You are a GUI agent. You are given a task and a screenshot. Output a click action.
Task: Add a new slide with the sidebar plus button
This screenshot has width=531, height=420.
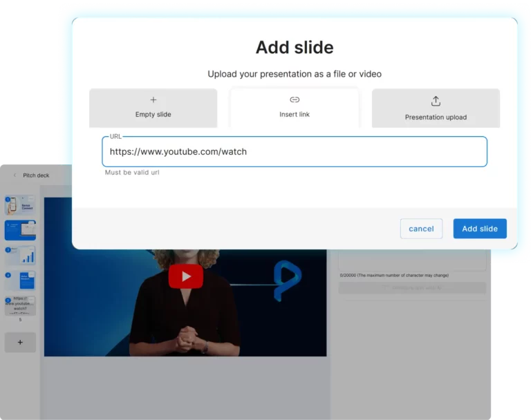tap(20, 342)
